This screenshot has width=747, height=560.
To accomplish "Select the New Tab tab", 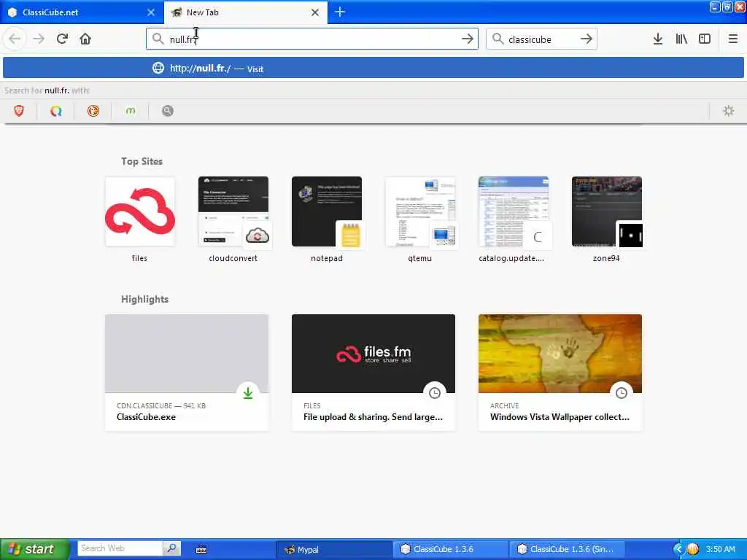I will tap(245, 12).
